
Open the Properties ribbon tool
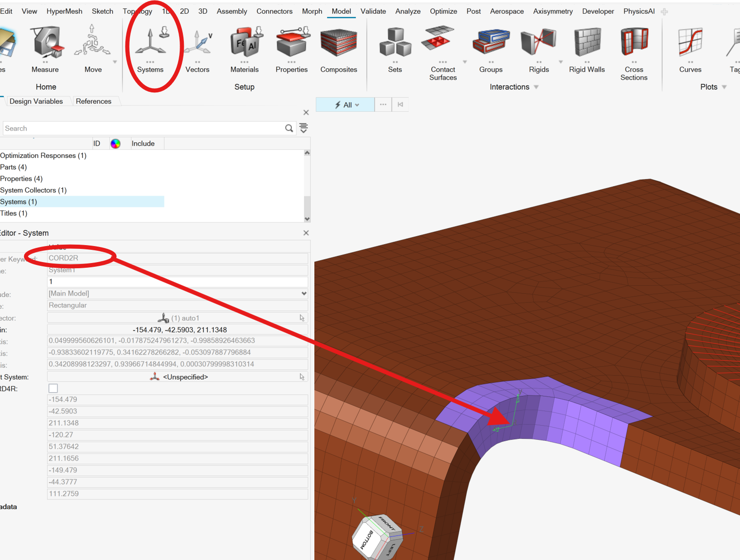[x=291, y=49]
